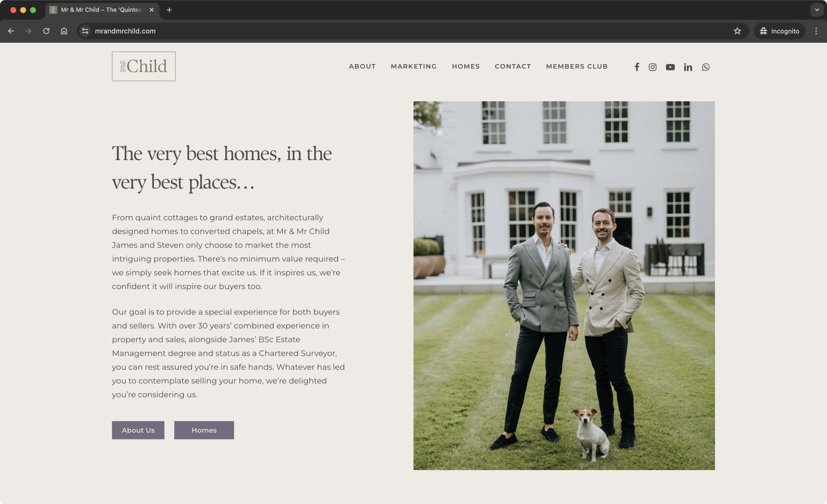This screenshot has height=504, width=827.
Task: Open the YouTube social icon
Action: (670, 67)
